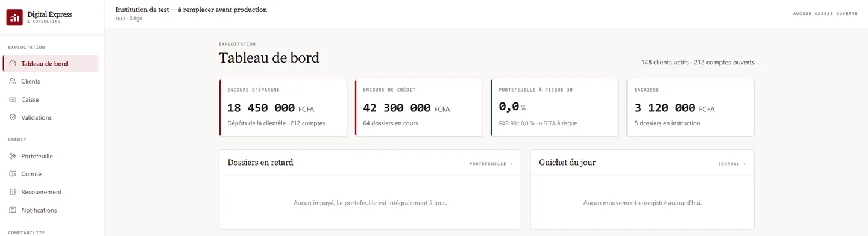Screen dimensions: 868x236
Task: Click 'TEST · Siège' subtitle in header
Action: [x=129, y=19]
